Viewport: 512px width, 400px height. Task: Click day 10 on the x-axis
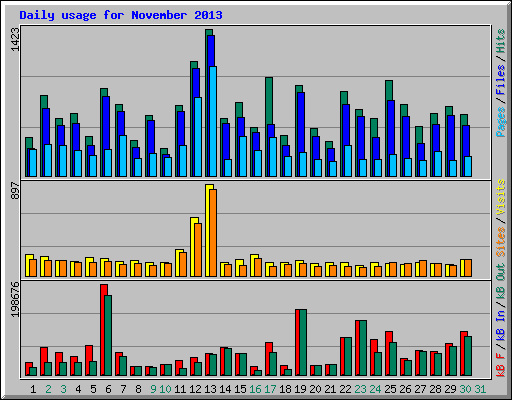point(166,389)
